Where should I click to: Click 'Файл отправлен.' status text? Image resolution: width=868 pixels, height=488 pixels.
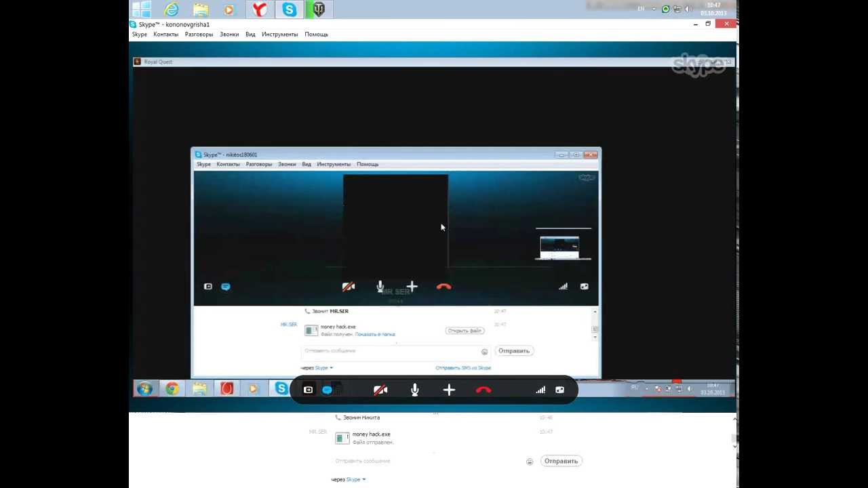point(373,442)
